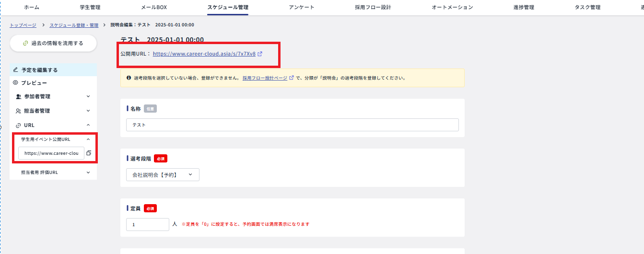644x254 pixels.
Task: Click the 名称 text field
Action: (292, 125)
